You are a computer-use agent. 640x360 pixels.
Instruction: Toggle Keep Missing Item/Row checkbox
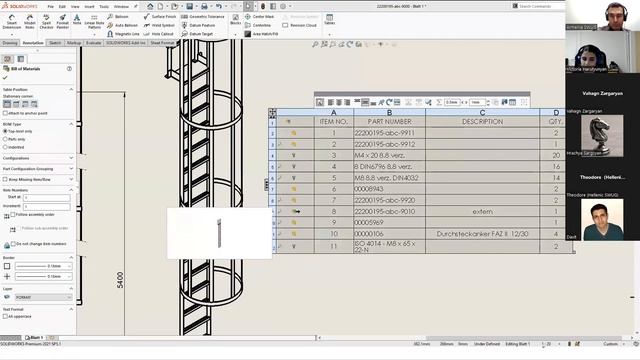[5, 179]
